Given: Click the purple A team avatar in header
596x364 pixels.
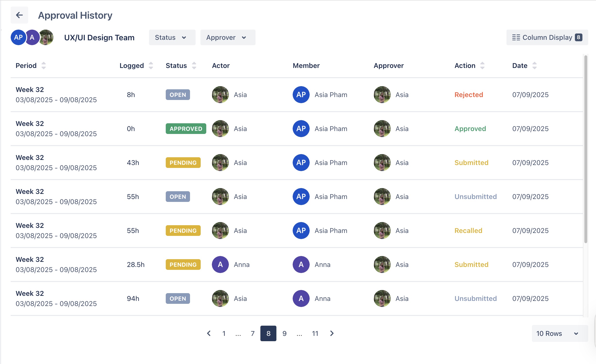Looking at the screenshot, I should [32, 37].
